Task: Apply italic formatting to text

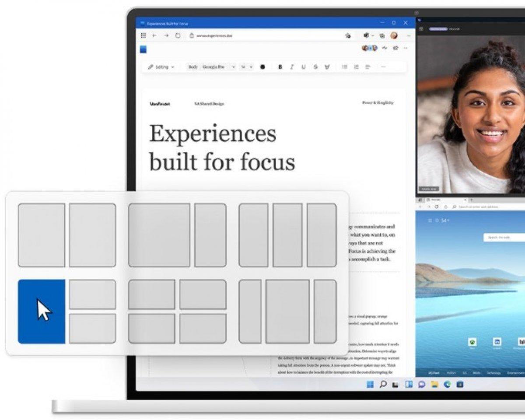Action: pos(292,67)
